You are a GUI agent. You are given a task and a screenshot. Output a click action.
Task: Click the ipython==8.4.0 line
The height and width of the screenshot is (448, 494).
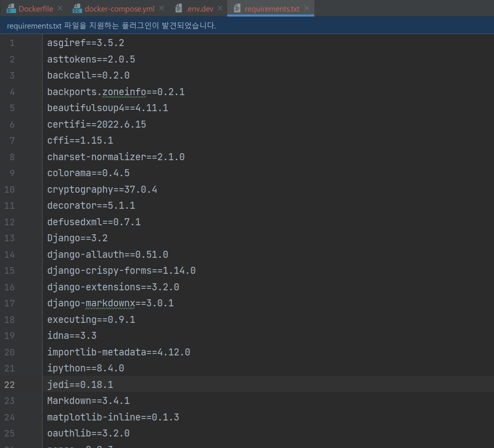(x=86, y=368)
